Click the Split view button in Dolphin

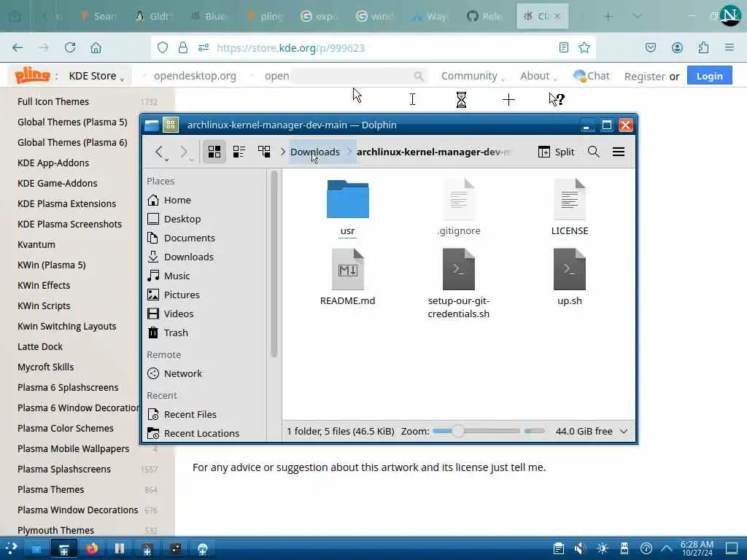pyautogui.click(x=556, y=152)
